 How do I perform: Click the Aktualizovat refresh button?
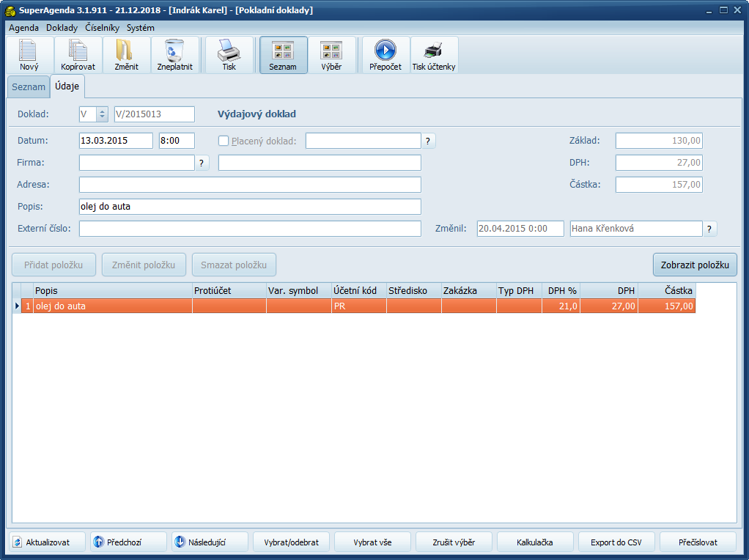point(48,542)
